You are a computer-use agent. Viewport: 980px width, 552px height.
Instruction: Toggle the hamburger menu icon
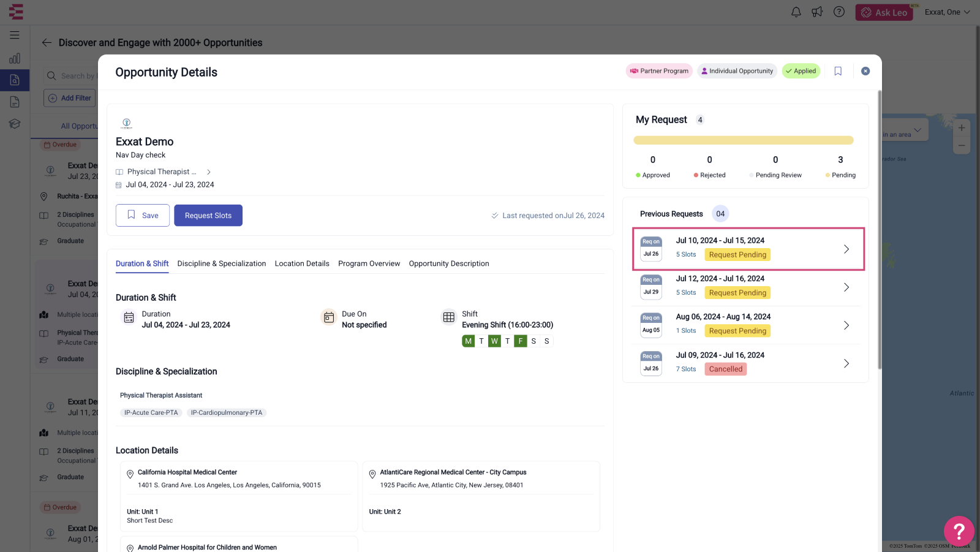point(15,35)
